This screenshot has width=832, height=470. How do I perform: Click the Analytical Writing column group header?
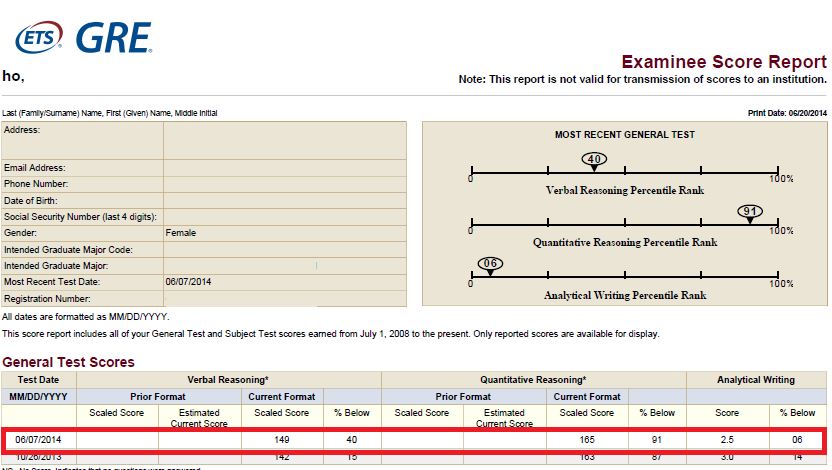[756, 380]
